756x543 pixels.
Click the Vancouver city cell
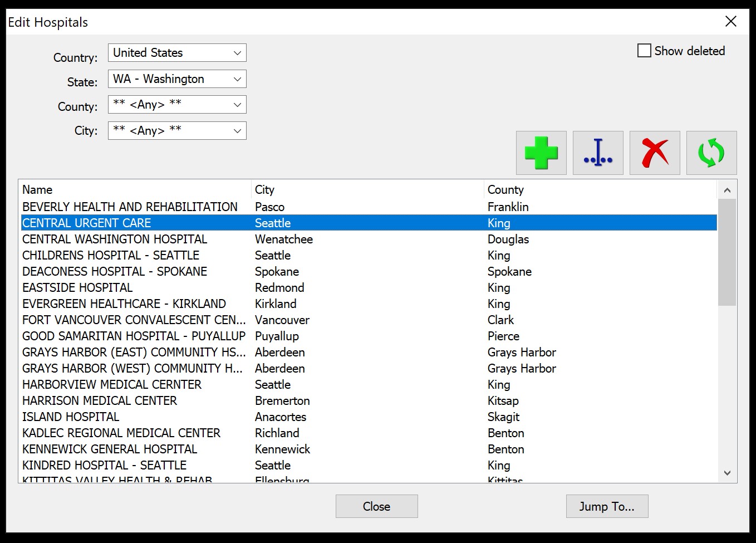tap(282, 320)
